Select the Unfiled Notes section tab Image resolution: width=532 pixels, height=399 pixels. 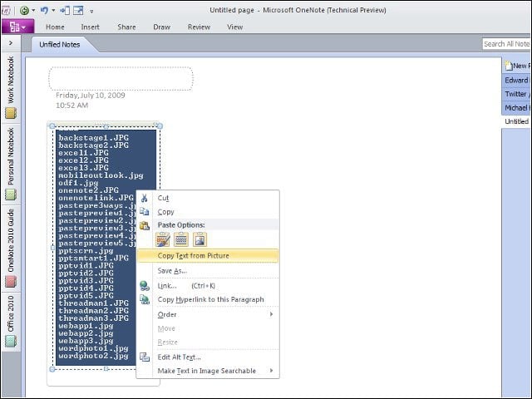tap(60, 44)
